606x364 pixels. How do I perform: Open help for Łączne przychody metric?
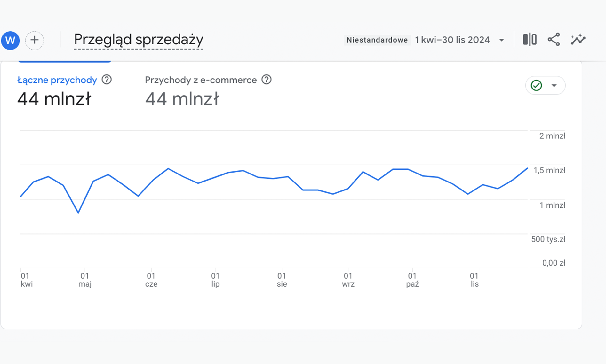click(107, 80)
